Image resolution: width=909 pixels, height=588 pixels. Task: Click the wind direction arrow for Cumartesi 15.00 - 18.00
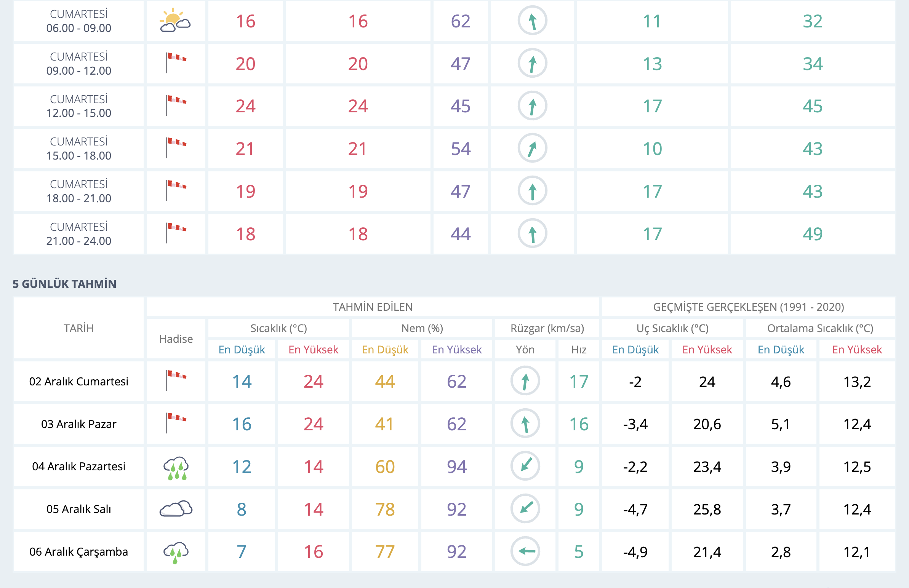point(532,148)
